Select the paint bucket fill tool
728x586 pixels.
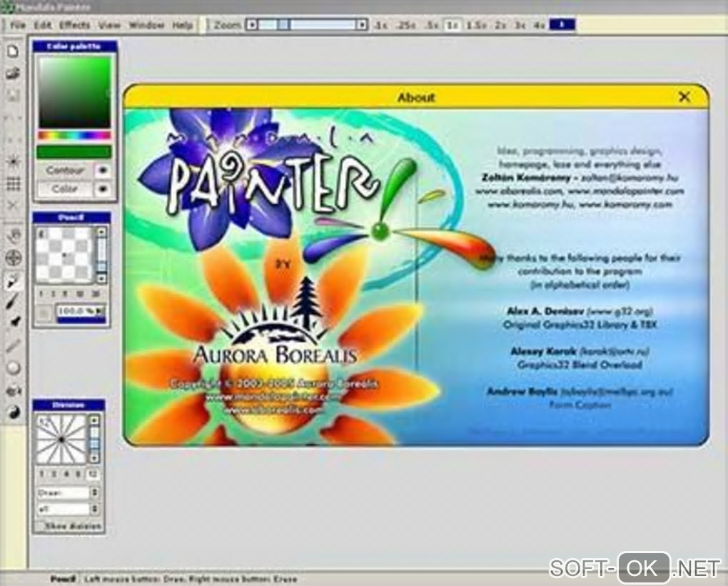[x=13, y=390]
